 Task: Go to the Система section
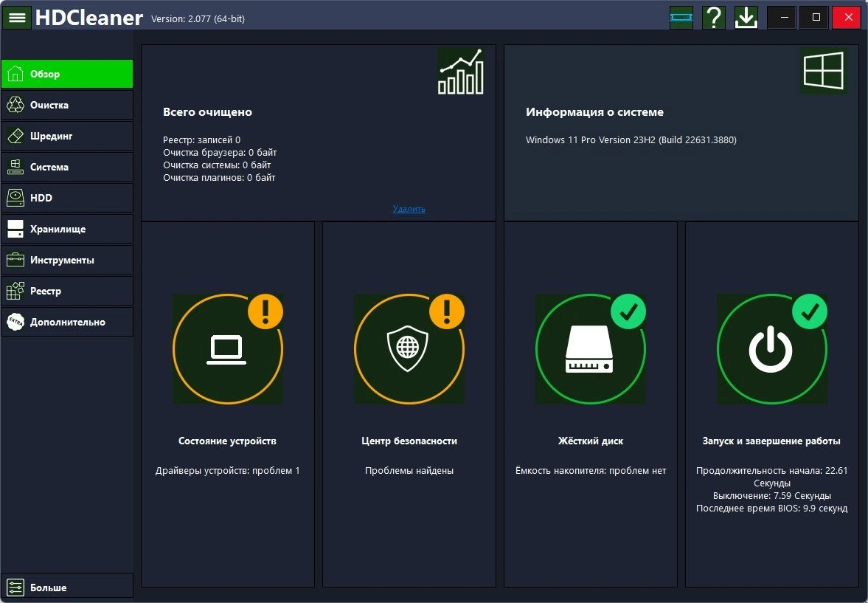[x=67, y=167]
